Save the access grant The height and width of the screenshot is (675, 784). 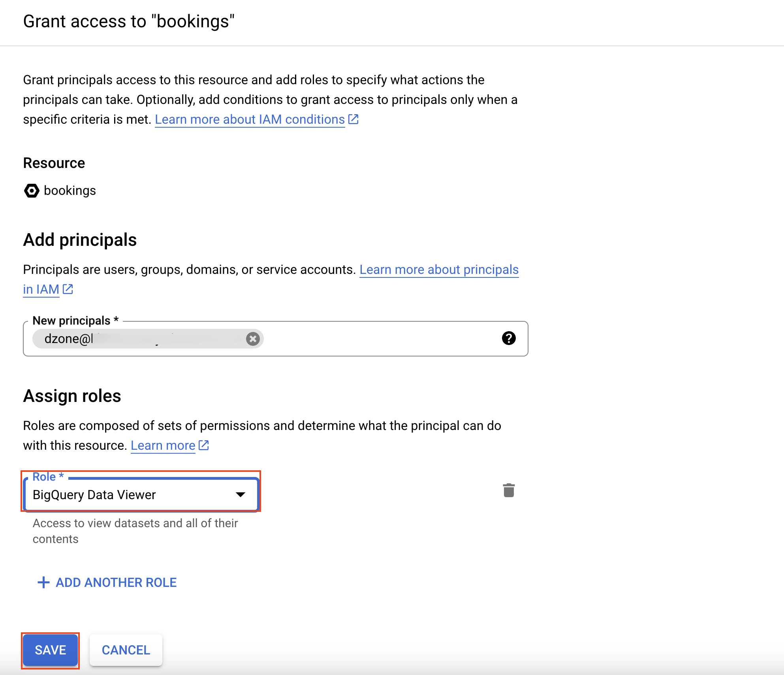point(50,650)
